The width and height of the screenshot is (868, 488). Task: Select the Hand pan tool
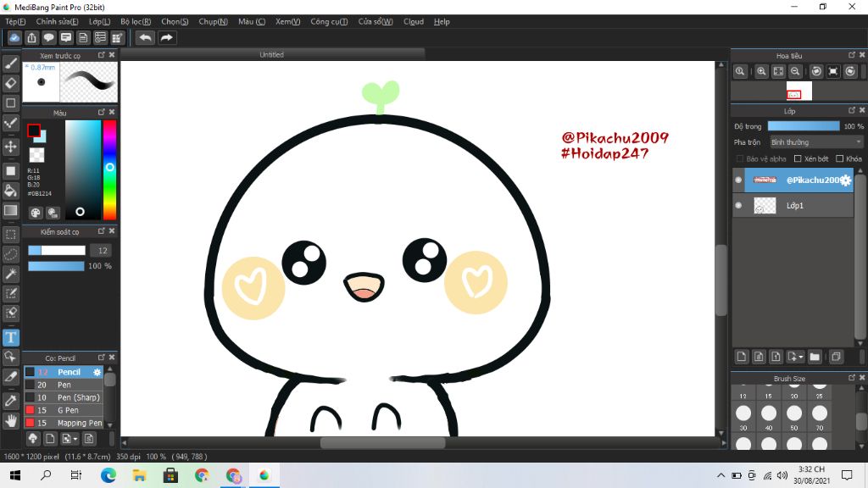click(x=10, y=421)
